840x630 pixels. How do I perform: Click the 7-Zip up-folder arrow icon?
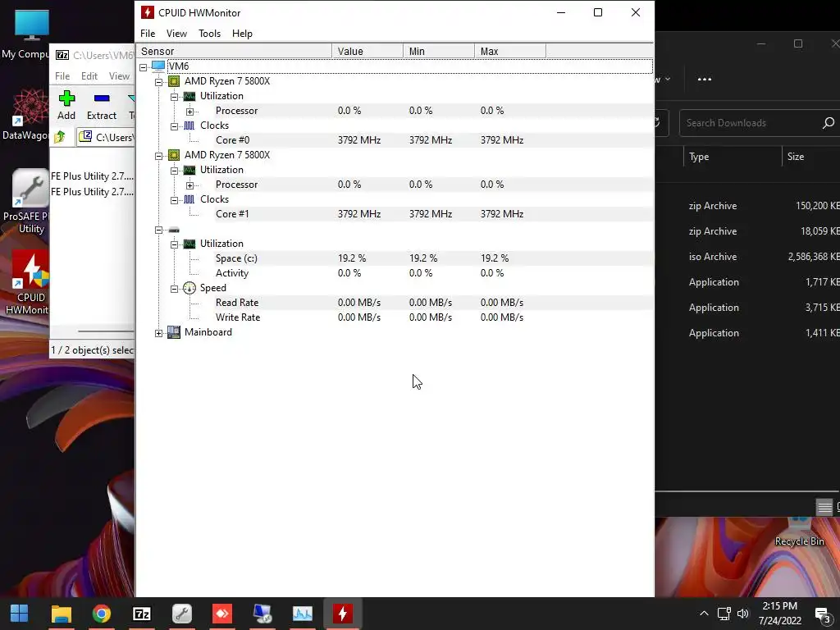[x=60, y=137]
